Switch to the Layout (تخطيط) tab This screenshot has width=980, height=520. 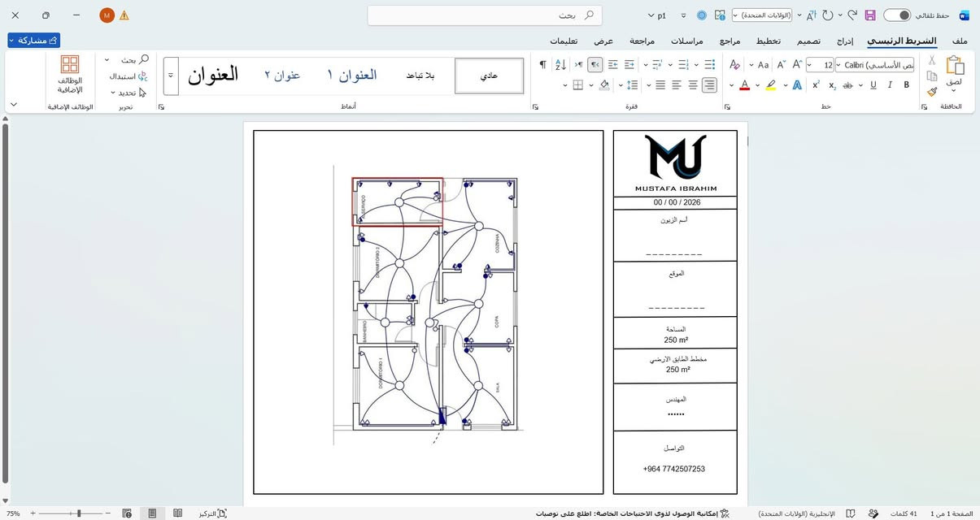pyautogui.click(x=769, y=41)
